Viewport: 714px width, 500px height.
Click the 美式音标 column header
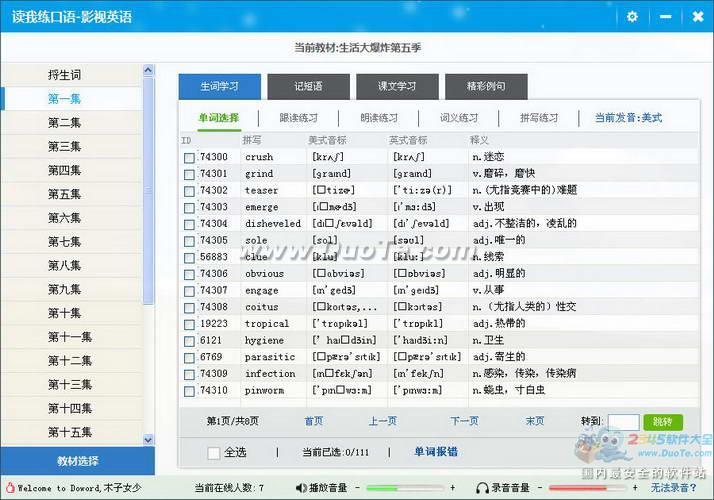coord(327,140)
